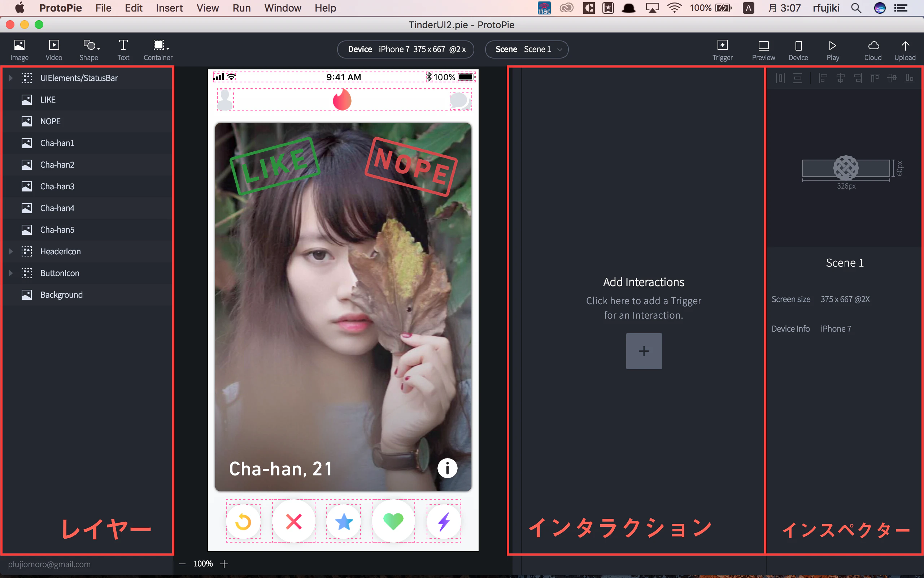Open the Device iPhone 7 selector

tap(405, 49)
